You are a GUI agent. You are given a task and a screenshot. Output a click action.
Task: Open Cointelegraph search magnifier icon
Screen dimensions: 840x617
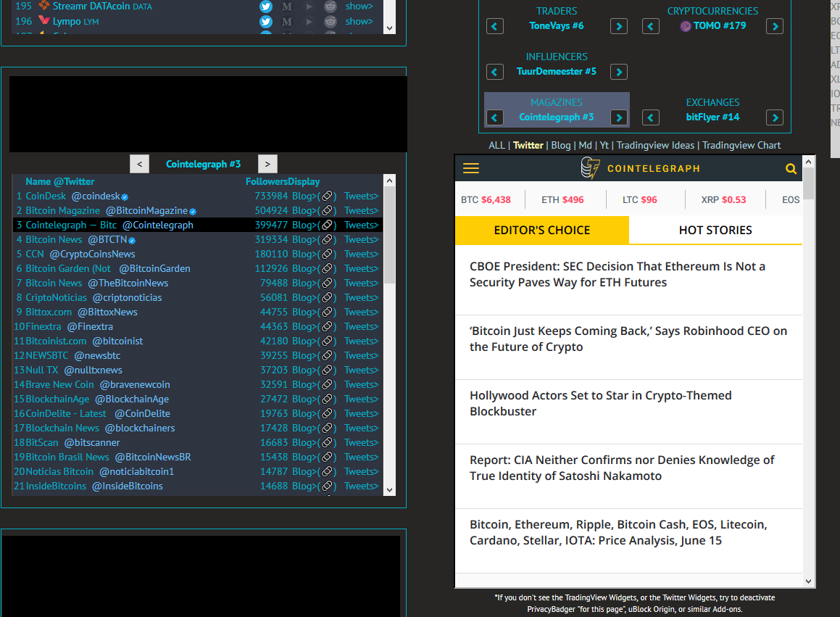click(791, 169)
